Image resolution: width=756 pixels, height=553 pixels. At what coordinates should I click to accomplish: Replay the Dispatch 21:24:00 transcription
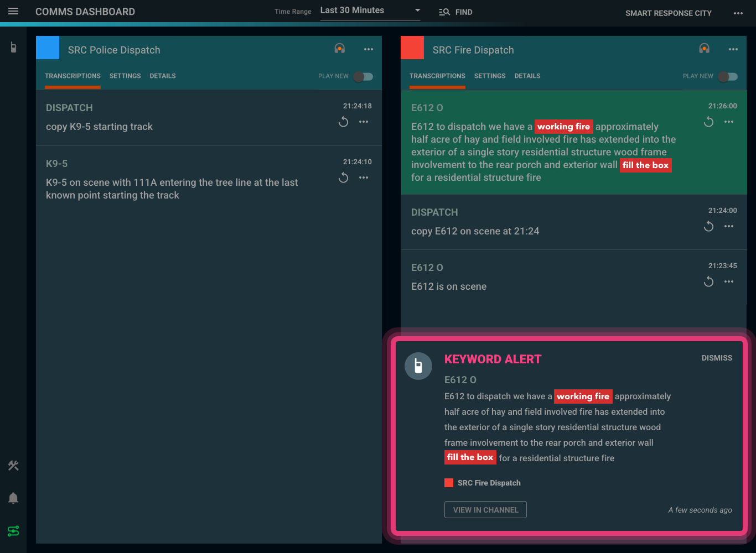[x=709, y=226]
